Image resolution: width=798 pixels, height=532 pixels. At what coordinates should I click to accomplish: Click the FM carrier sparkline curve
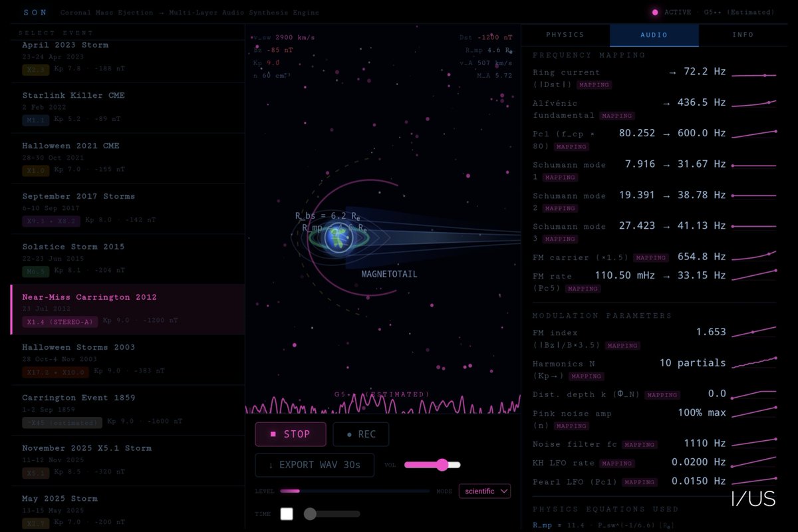754,257
